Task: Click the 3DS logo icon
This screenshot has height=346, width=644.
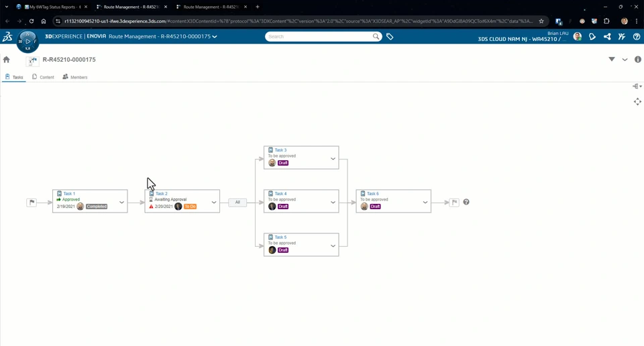Action: pos(8,37)
